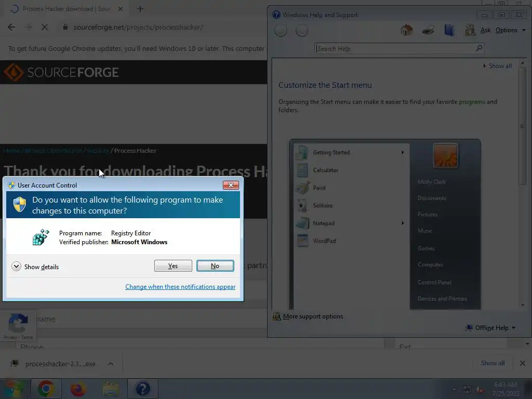Open Change when these notifications appear link
Viewport: 532px width, 399px height.
(180, 287)
